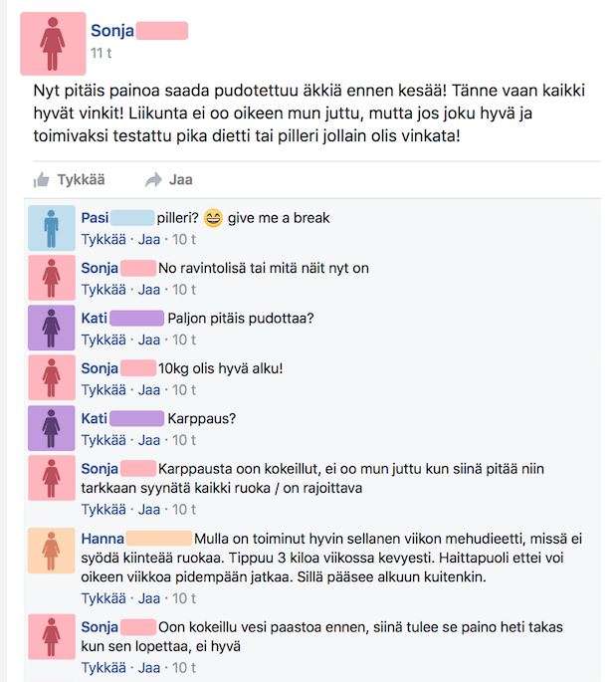The height and width of the screenshot is (682, 616).
Task: Open Sonja's name link at post header
Action: point(112,31)
